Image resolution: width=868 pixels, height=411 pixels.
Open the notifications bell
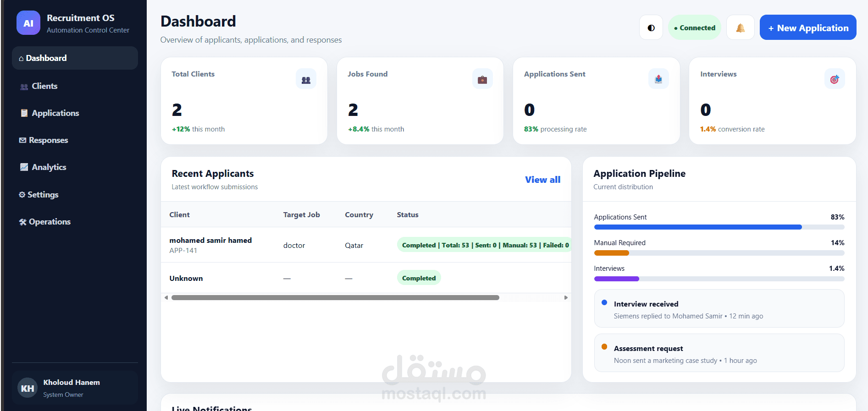[741, 27]
